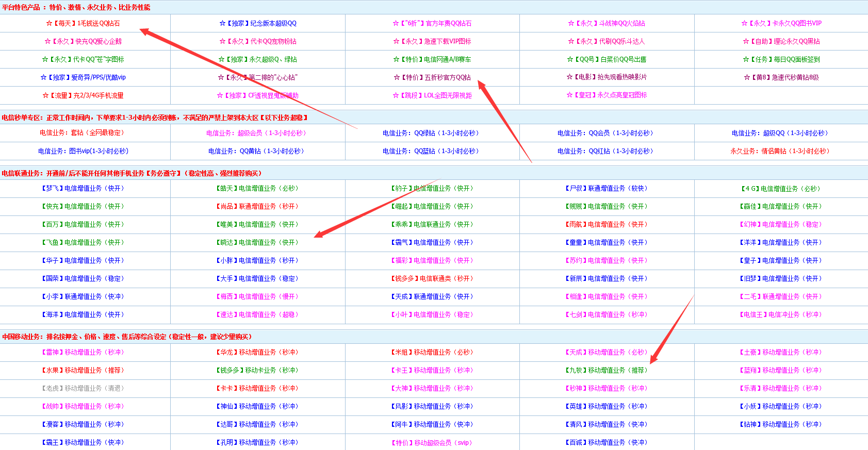Select 【老虎】移动增值业务（清退）
The image size is (868, 450).
point(83,388)
